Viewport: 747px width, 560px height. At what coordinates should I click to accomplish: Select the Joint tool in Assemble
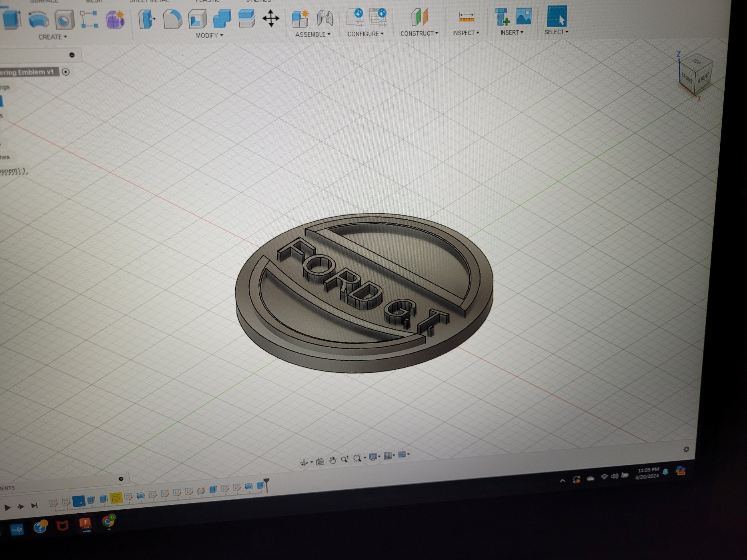(325, 18)
